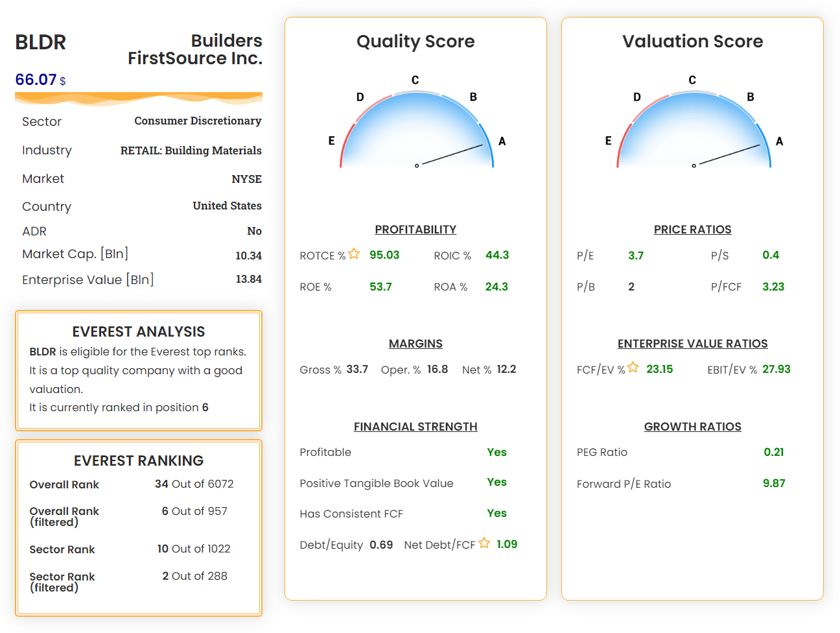Click the P/FCF value 3.23

(773, 287)
